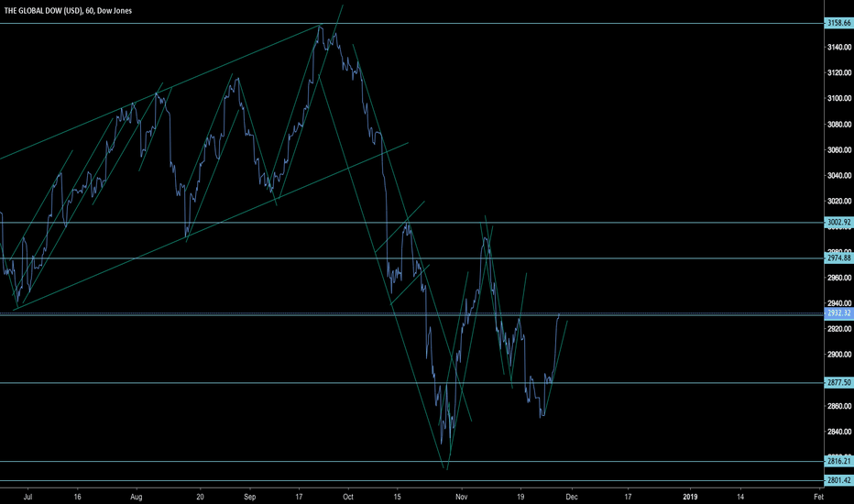Click the Oct label on time axis
Screen dimensions: 854x504
348,497
